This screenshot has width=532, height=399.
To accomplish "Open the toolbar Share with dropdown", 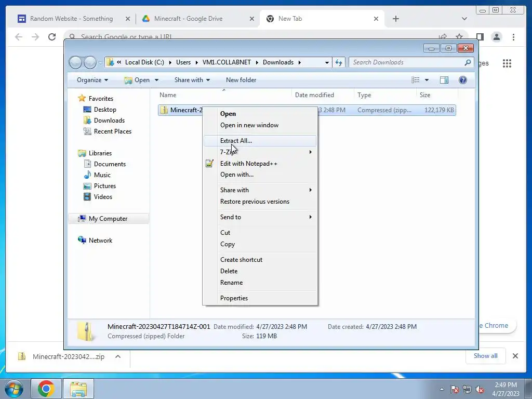I will point(192,80).
